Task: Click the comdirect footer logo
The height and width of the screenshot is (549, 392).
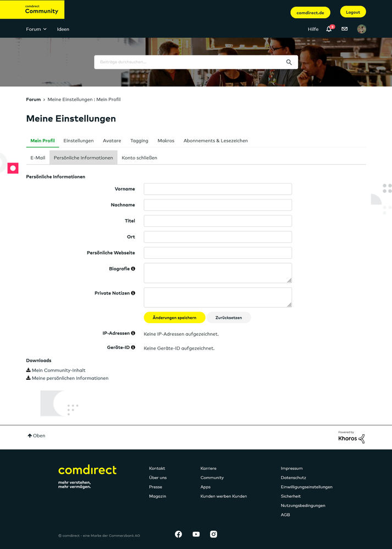Action: (87, 470)
